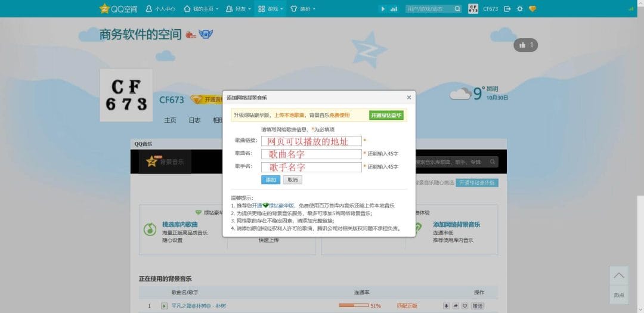Click the music equalizer bars icon
This screenshot has height=313, width=644.
click(394, 8)
